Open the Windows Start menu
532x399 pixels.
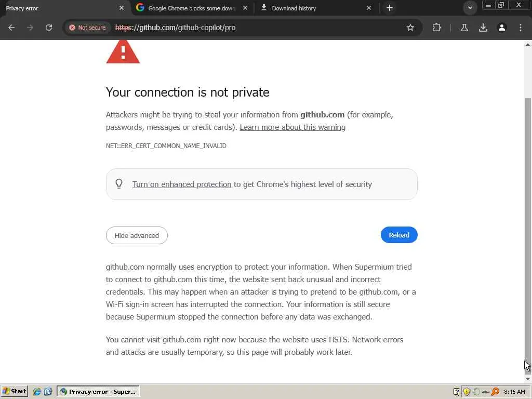(15, 392)
